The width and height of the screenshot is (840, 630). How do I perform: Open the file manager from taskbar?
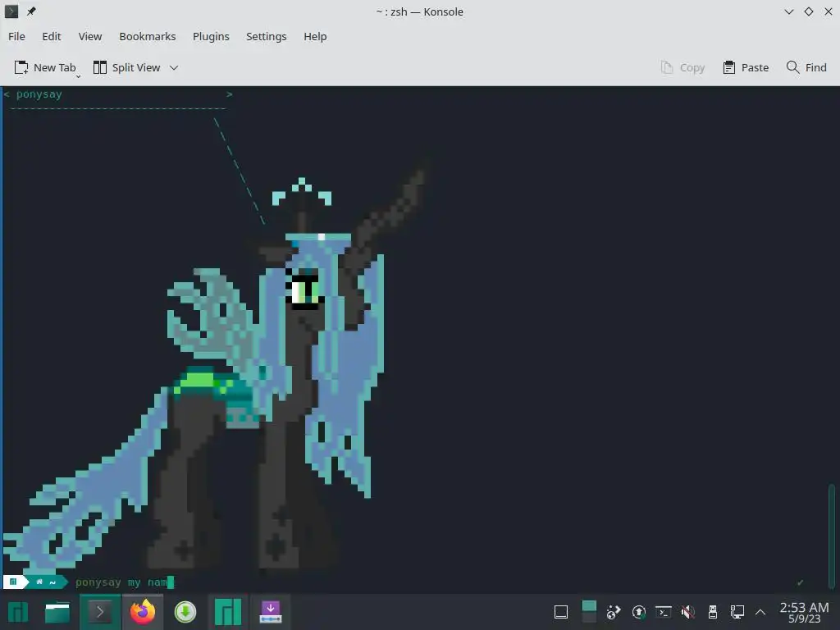coord(57,612)
